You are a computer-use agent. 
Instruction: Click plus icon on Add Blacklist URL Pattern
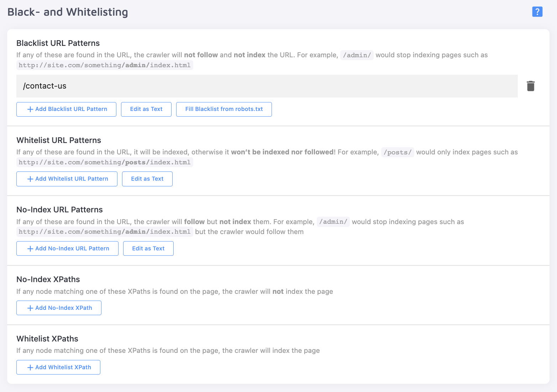click(x=30, y=109)
